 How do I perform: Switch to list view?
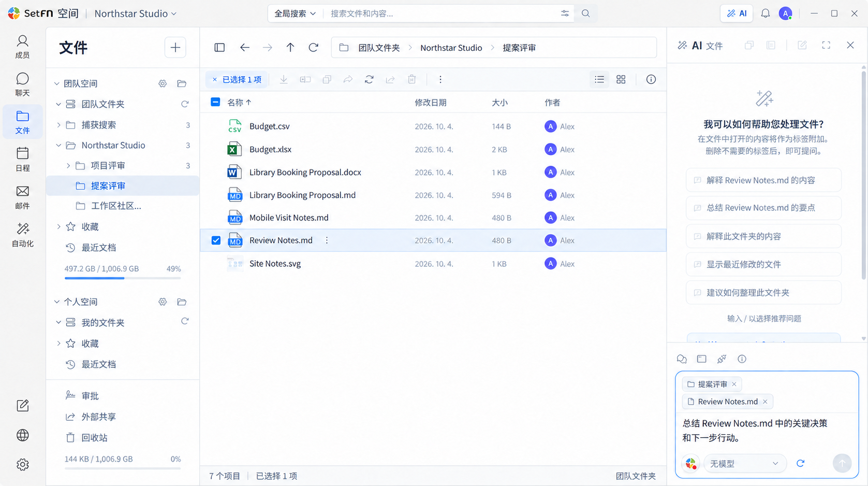coord(599,79)
